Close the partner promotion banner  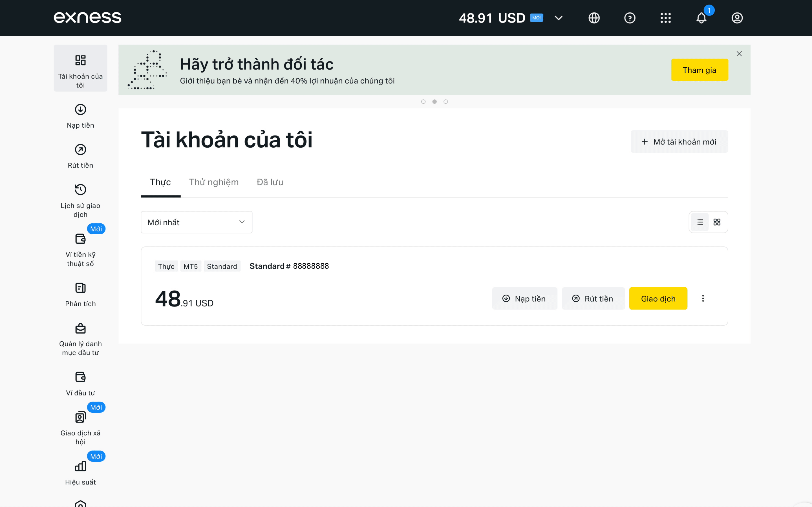pyautogui.click(x=739, y=54)
